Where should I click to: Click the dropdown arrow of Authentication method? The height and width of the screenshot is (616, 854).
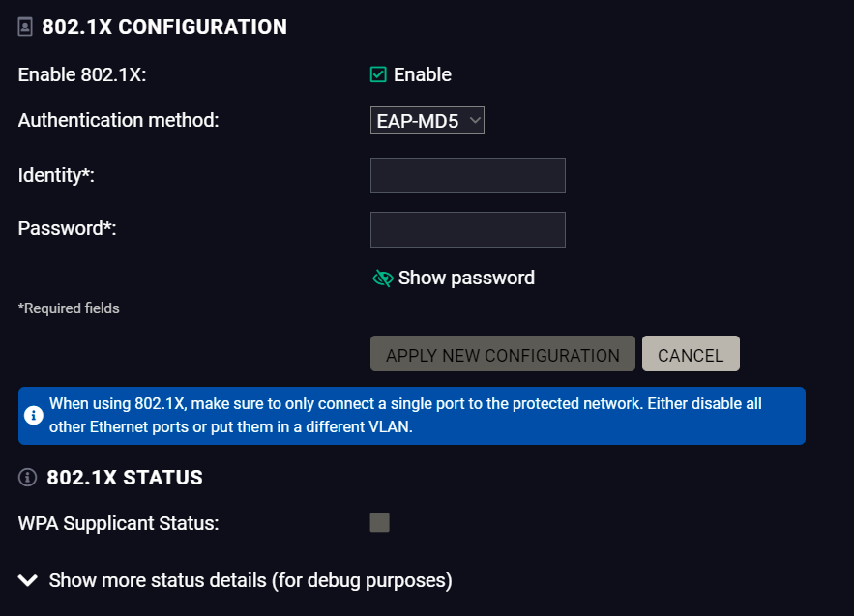coord(475,120)
